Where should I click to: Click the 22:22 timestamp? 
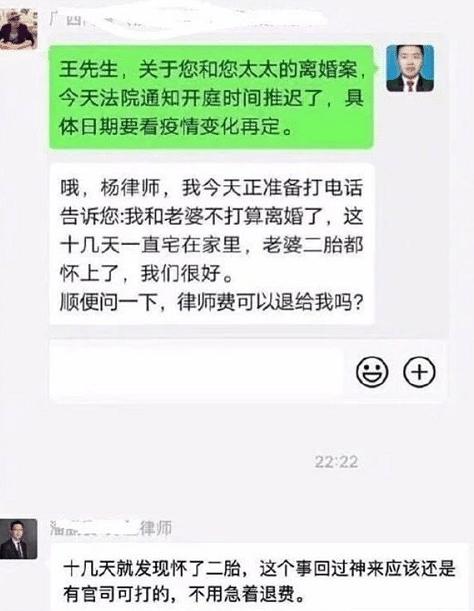pos(336,462)
